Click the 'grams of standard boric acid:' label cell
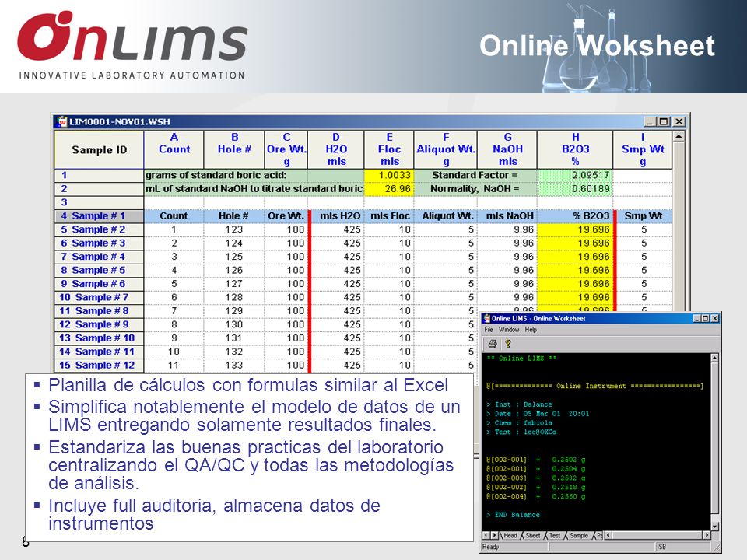Image resolution: width=747 pixels, height=560 pixels. (x=226, y=175)
